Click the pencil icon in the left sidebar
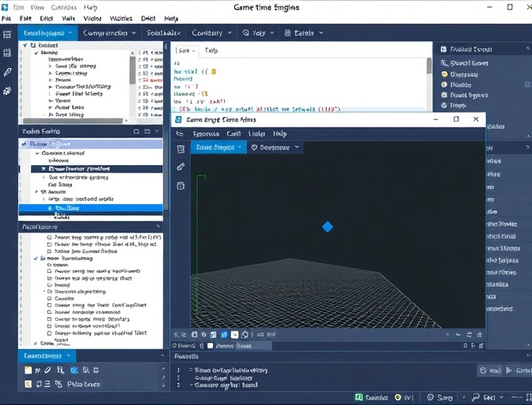 [x=7, y=72]
